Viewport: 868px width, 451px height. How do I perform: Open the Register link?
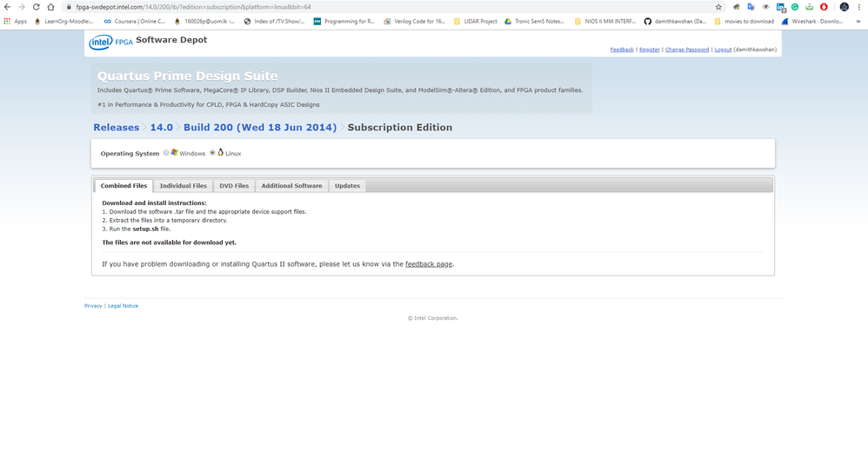pos(650,50)
